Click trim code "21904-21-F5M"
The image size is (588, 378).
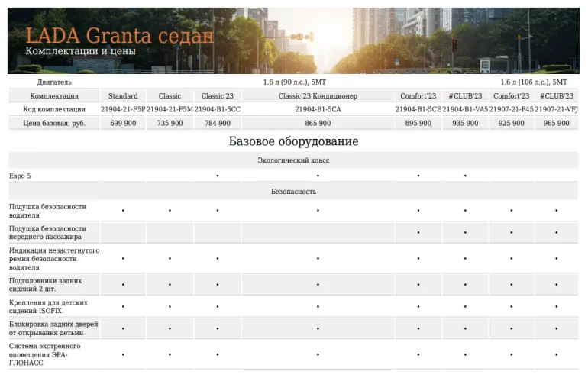click(170, 109)
